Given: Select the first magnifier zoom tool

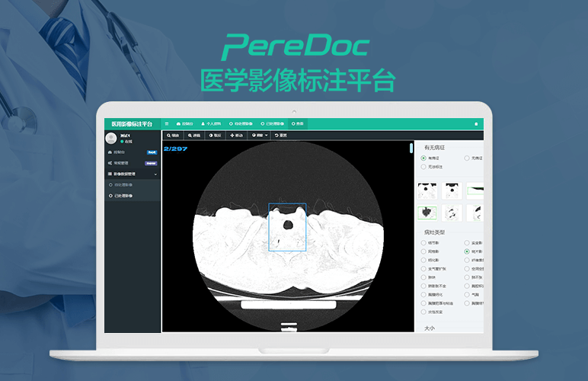Looking at the screenshot, I should (174, 135).
